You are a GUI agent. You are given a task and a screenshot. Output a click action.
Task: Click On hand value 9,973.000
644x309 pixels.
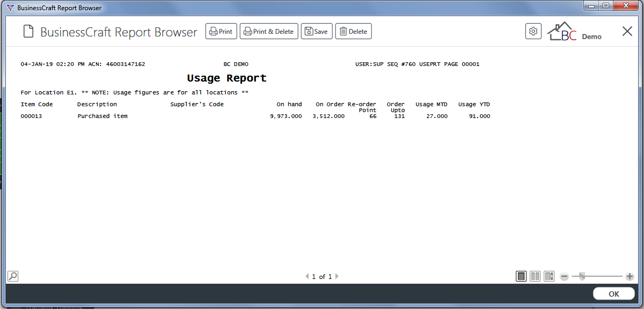286,116
